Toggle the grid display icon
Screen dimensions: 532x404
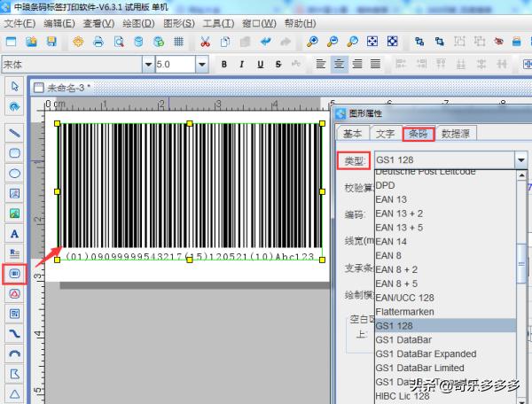click(x=179, y=42)
